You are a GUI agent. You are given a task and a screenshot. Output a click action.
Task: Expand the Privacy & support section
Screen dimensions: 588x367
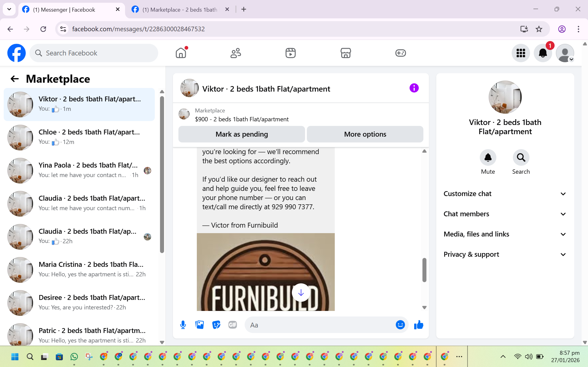(x=505, y=254)
